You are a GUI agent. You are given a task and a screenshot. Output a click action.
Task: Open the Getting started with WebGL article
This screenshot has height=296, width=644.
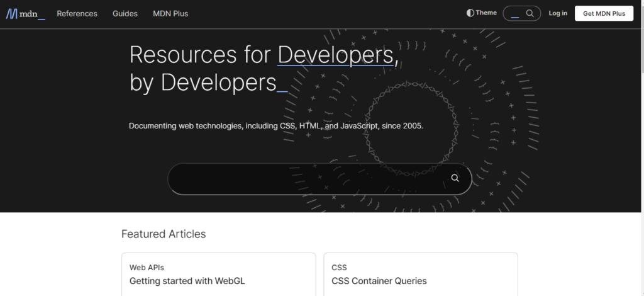tap(187, 281)
